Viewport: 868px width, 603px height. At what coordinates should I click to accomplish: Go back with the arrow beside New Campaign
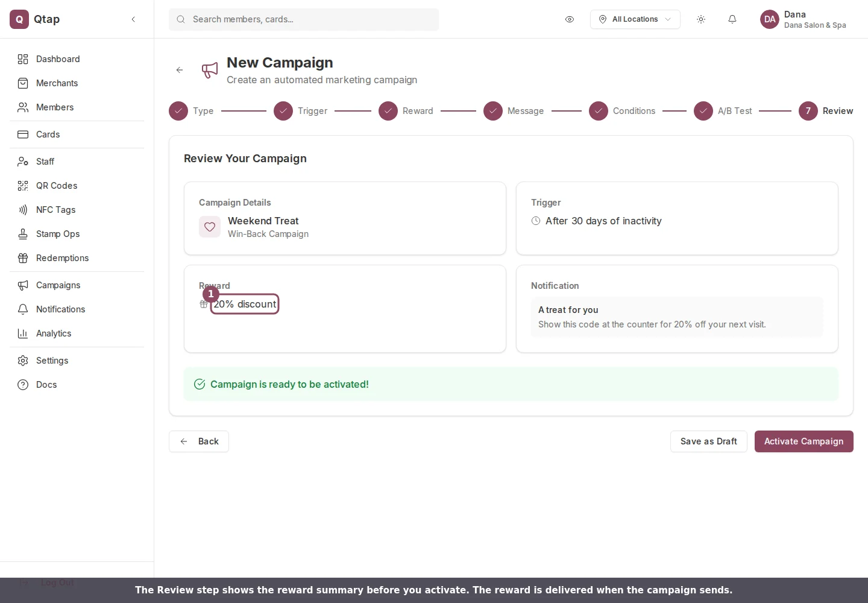(x=180, y=70)
